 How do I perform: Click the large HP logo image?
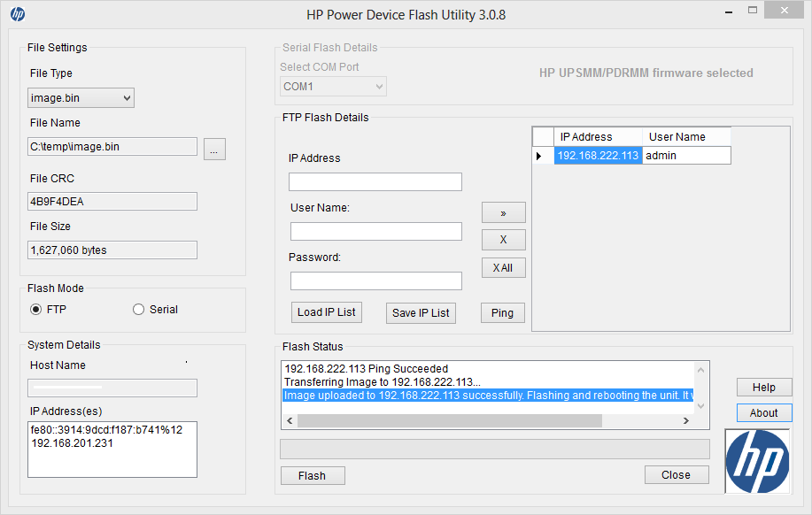coord(757,461)
